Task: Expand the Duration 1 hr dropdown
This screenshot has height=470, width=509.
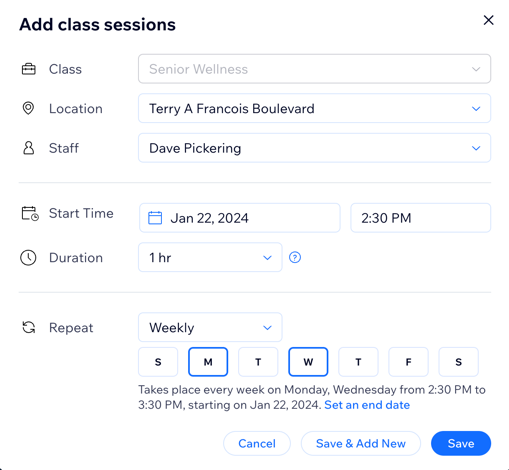Action: [x=210, y=257]
